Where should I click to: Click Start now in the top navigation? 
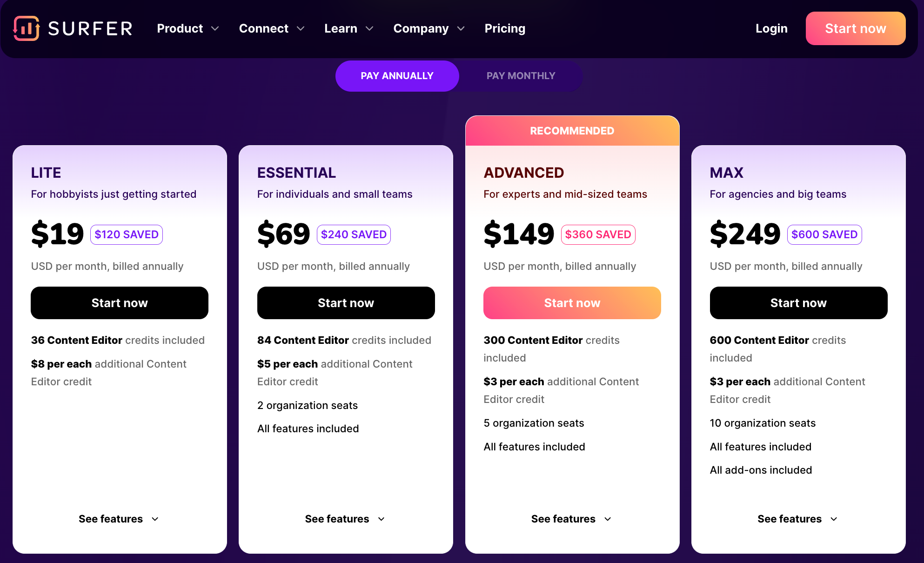855,28
